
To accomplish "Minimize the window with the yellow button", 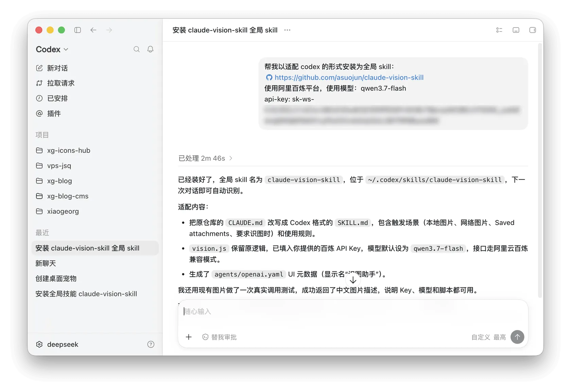I will 50,30.
